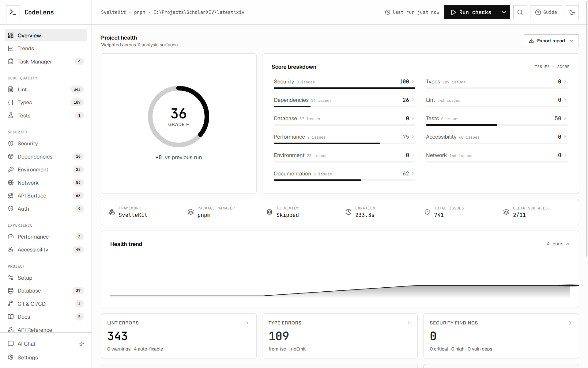Click the Accessibility icon in sidebar
This screenshot has height=368, width=588.
coord(11,250)
